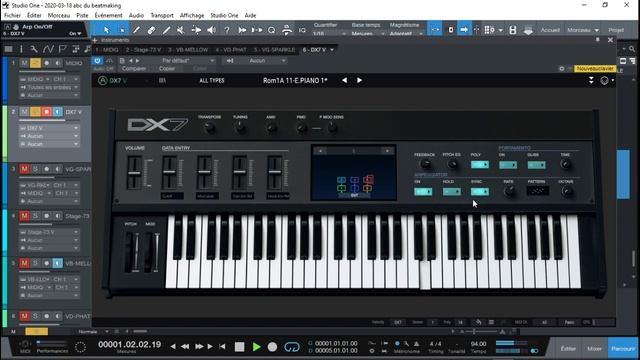Click the Mixer button
The height and width of the screenshot is (360, 640).
[x=594, y=349]
